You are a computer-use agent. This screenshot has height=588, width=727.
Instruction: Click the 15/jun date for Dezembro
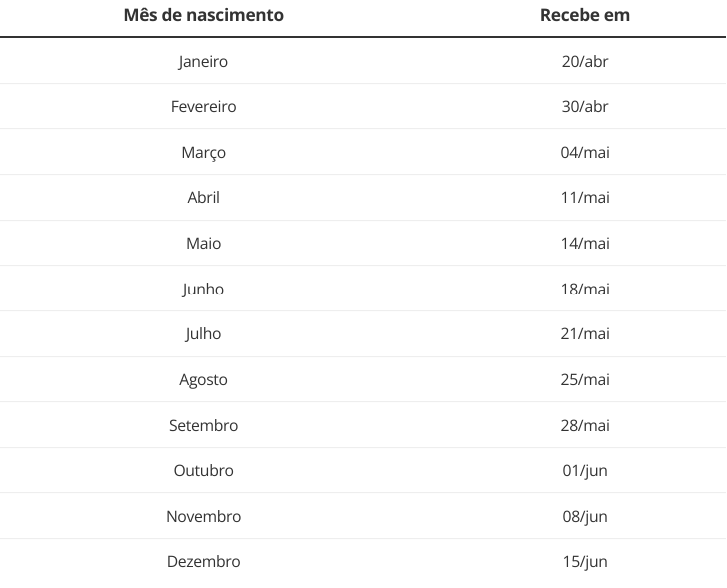[x=584, y=562]
